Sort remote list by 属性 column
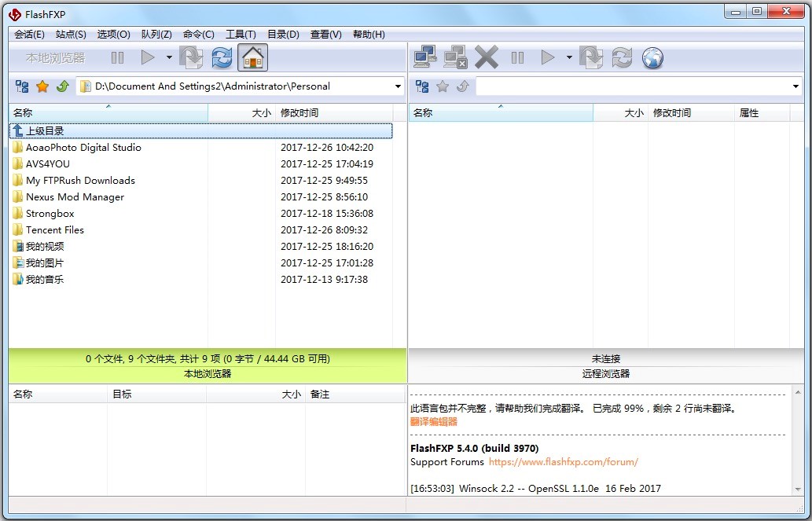The image size is (812, 521). 762,113
